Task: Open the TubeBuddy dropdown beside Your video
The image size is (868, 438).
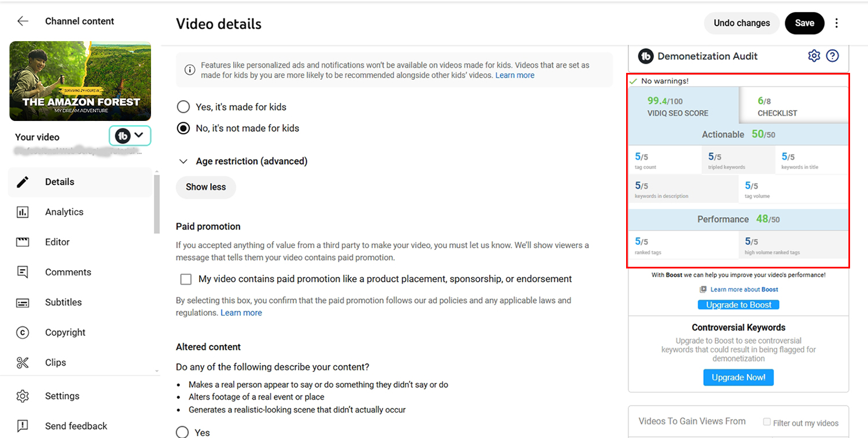Action: coord(130,135)
